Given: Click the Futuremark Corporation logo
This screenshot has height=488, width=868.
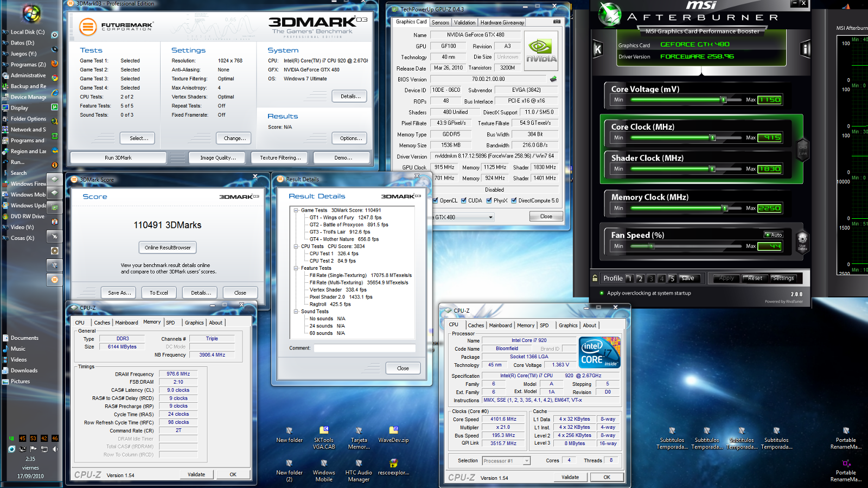Looking at the screenshot, I should (x=116, y=26).
